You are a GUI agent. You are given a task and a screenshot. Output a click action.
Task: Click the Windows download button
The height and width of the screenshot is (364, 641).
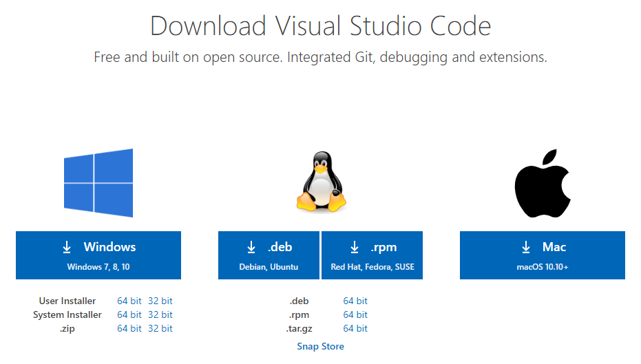pyautogui.click(x=98, y=255)
